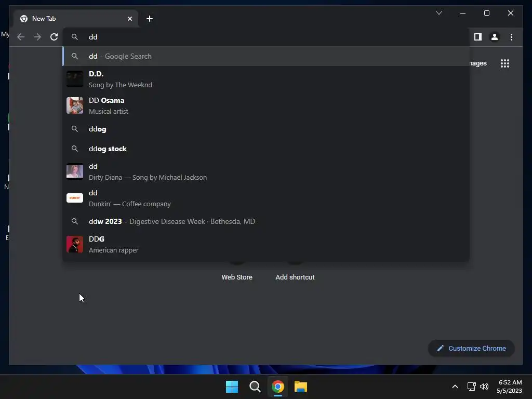Choose Dirty Diana song suggestion

click(266, 171)
